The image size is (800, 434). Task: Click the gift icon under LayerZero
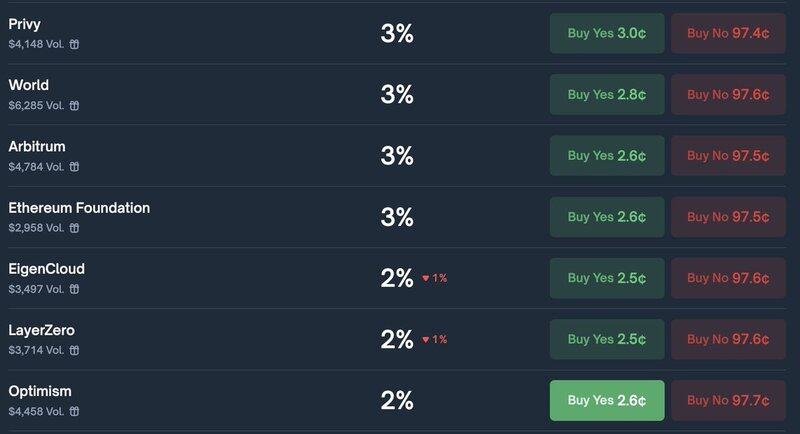click(74, 350)
